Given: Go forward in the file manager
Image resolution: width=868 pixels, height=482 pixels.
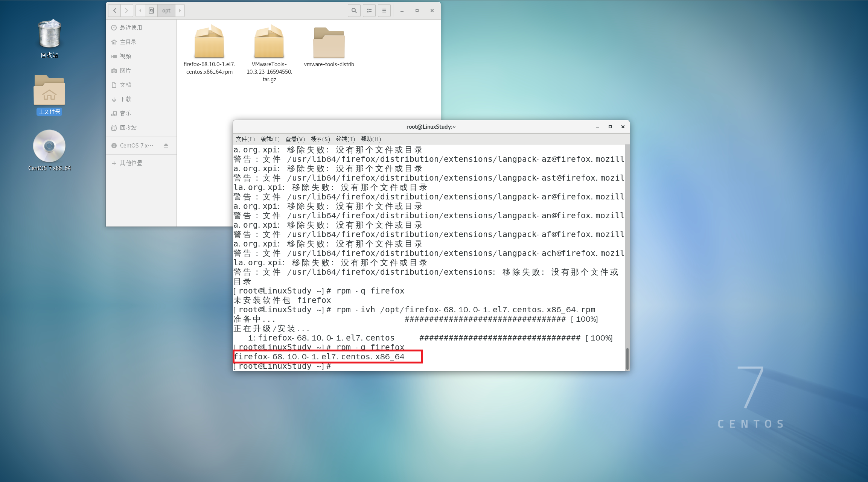Looking at the screenshot, I should pyautogui.click(x=127, y=11).
